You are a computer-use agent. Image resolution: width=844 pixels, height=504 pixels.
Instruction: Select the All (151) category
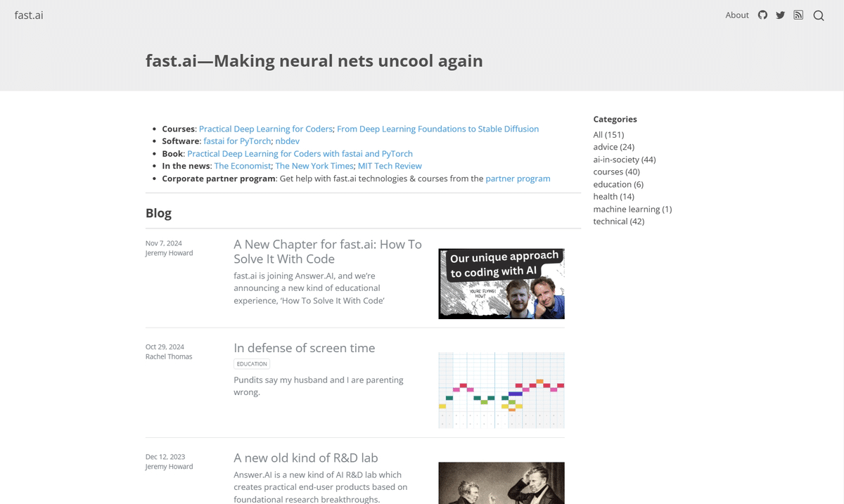coord(608,135)
